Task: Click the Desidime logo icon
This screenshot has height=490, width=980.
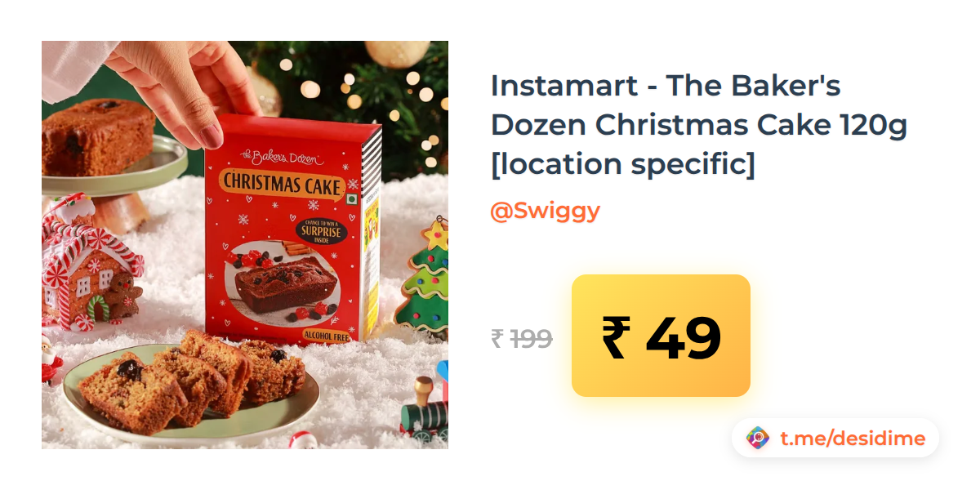Action: [758, 439]
